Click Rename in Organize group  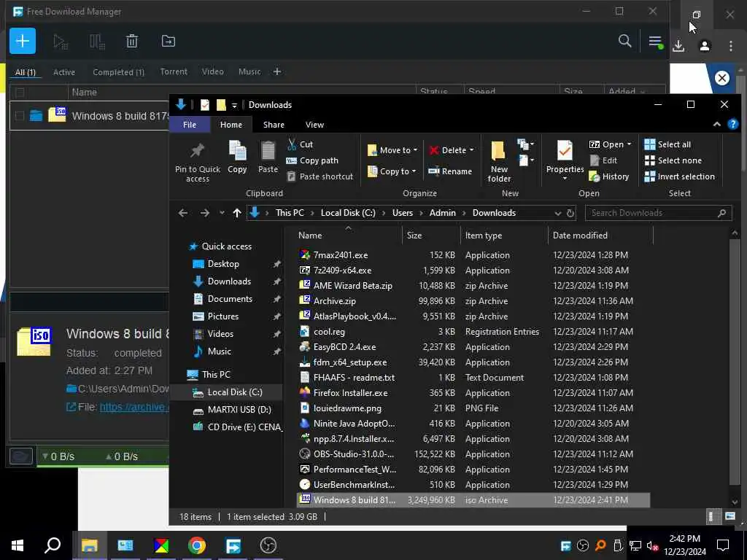click(x=450, y=171)
